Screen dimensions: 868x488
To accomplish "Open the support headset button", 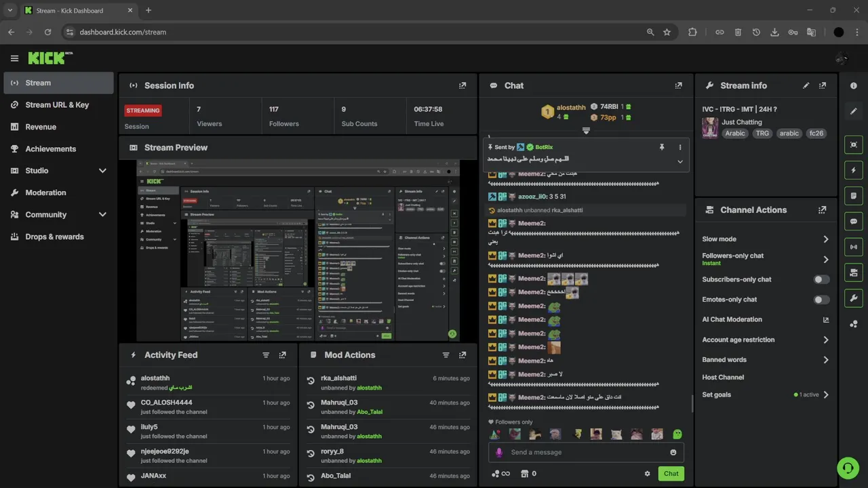I will point(848,468).
